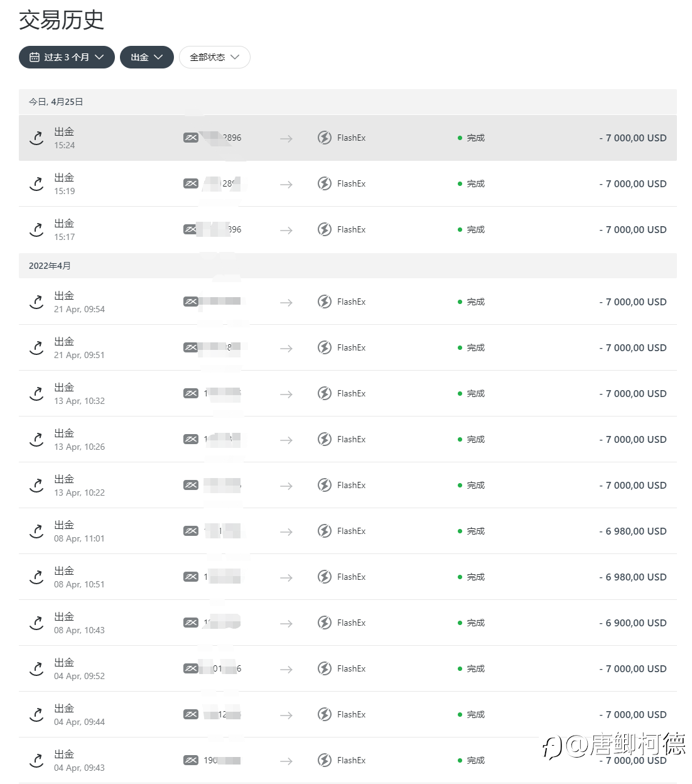The width and height of the screenshot is (692, 784).
Task: Click withdrawal icon for 21 Apr, 09:54
Action: [x=36, y=302]
